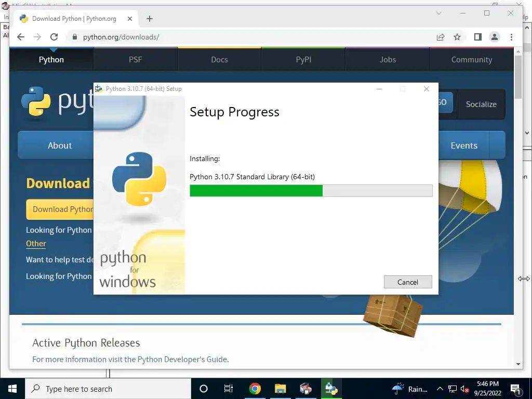Click the Python Setup title bar icon
Screen dimensions: 532x399
coord(99,89)
